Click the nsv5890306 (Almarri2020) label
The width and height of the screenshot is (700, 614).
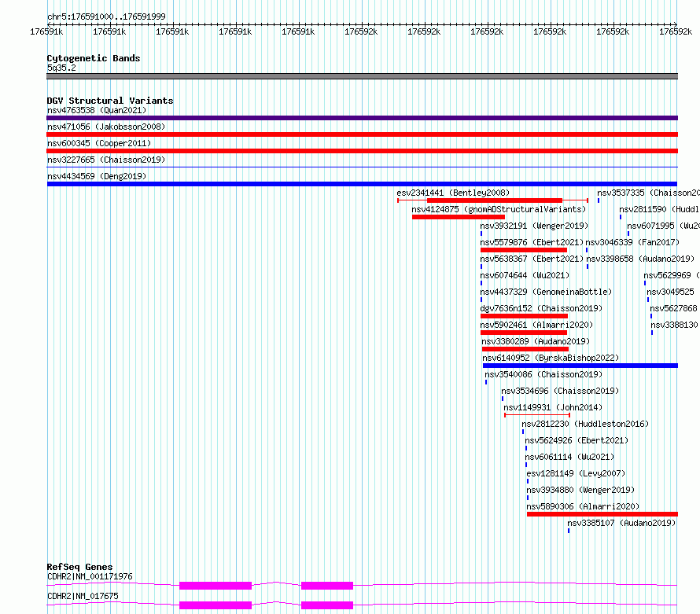pos(583,506)
